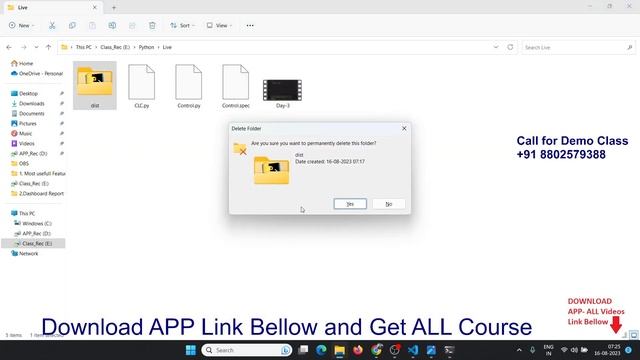Viewport: 640px width, 360px height.
Task: Select the Control.spec file
Action: coord(236,86)
